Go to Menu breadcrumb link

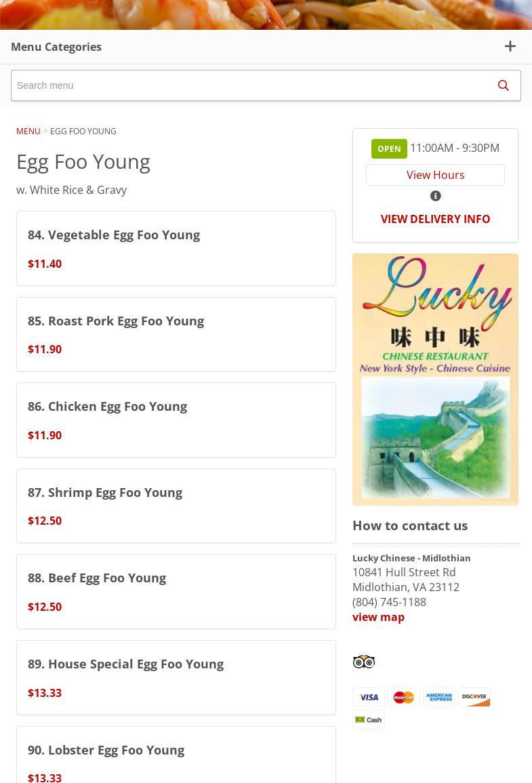tap(28, 131)
